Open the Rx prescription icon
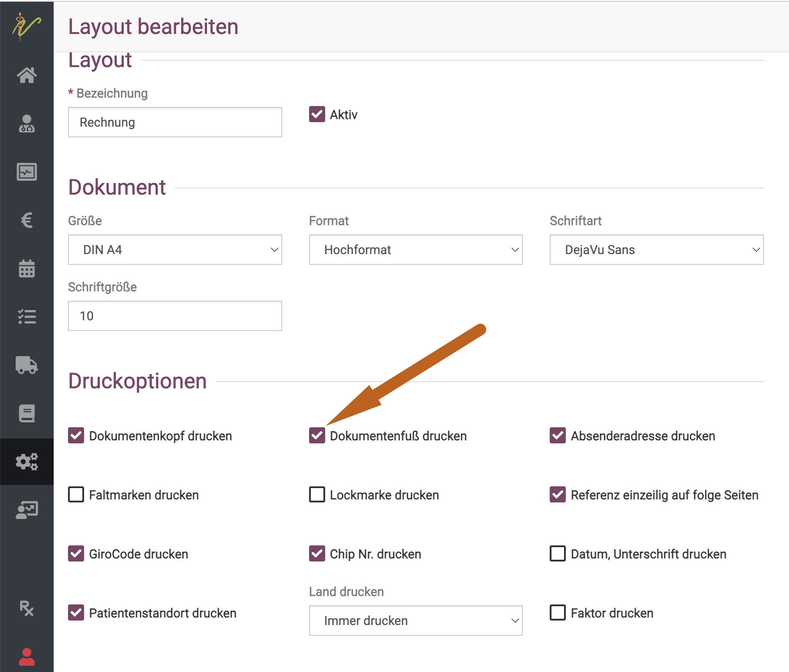Screen dimensions: 789x672 coord(27,608)
